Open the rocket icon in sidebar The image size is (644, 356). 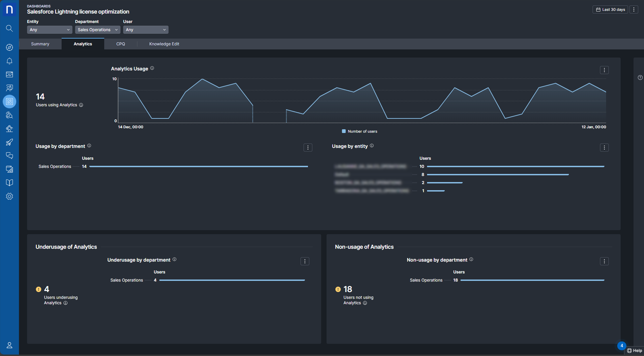pyautogui.click(x=9, y=142)
